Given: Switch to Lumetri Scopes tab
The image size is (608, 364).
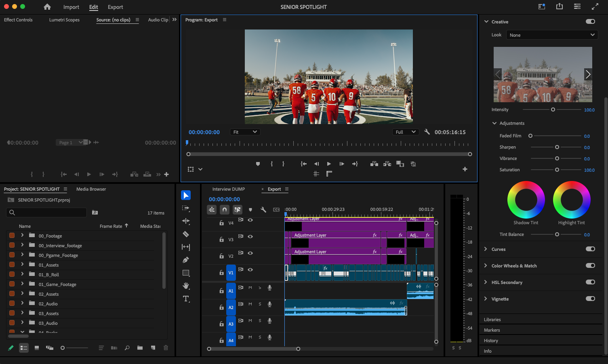Looking at the screenshot, I should tap(64, 20).
